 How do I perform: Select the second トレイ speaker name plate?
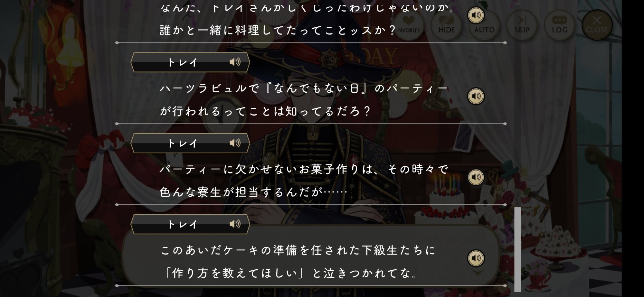tap(190, 143)
